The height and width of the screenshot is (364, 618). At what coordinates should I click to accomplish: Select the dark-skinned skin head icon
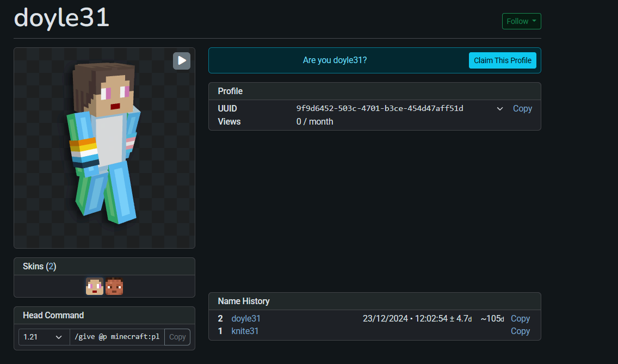114,286
